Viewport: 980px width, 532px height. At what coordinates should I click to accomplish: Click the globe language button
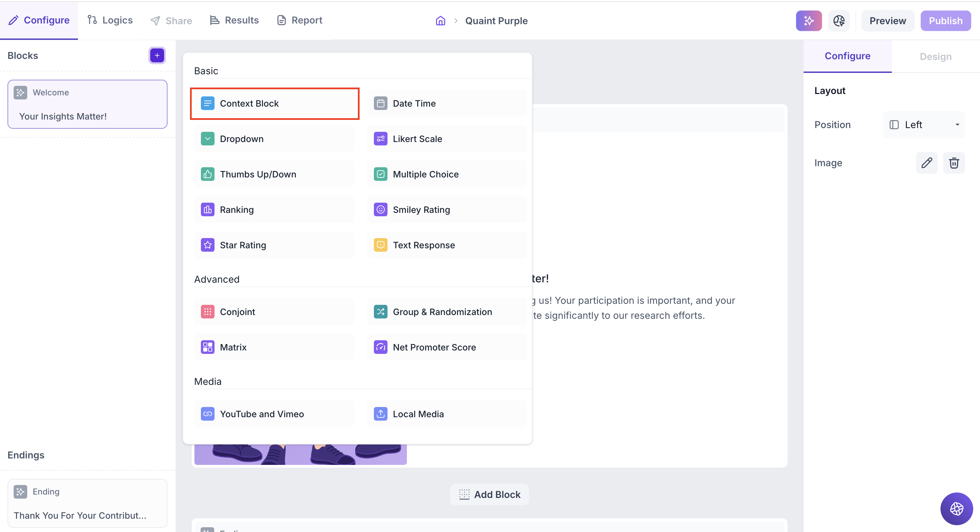pyautogui.click(x=956, y=508)
